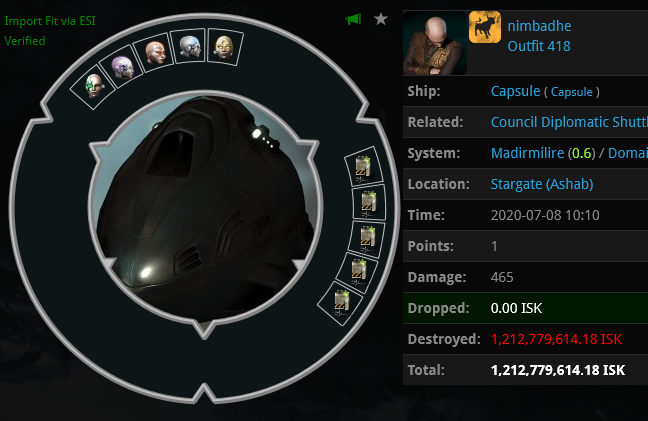The width and height of the screenshot is (648, 421).
Task: Click the fourth booster slot icon
Action: (358, 271)
